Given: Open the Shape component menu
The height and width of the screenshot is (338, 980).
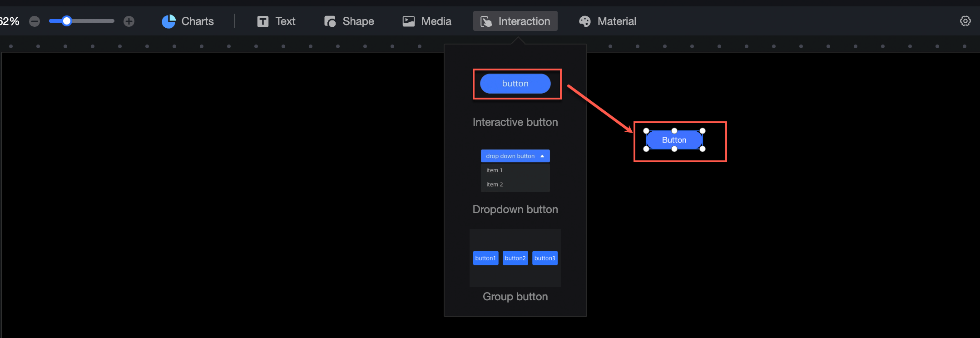Looking at the screenshot, I should pos(349,21).
